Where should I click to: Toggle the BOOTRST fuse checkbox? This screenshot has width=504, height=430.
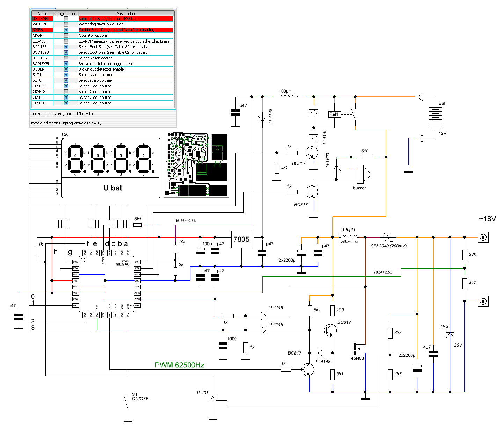pos(66,58)
